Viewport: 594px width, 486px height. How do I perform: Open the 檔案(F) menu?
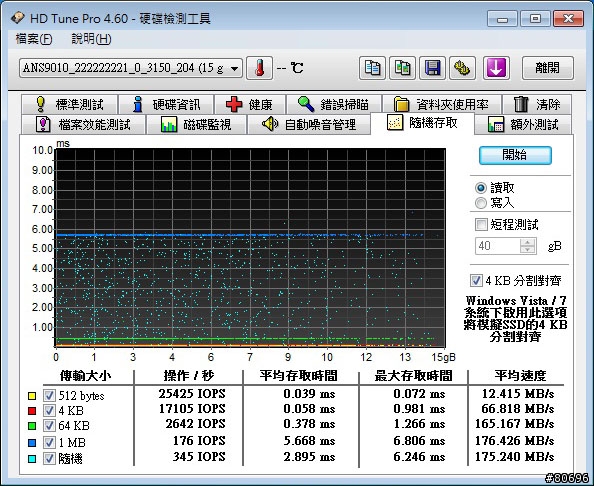(34, 39)
